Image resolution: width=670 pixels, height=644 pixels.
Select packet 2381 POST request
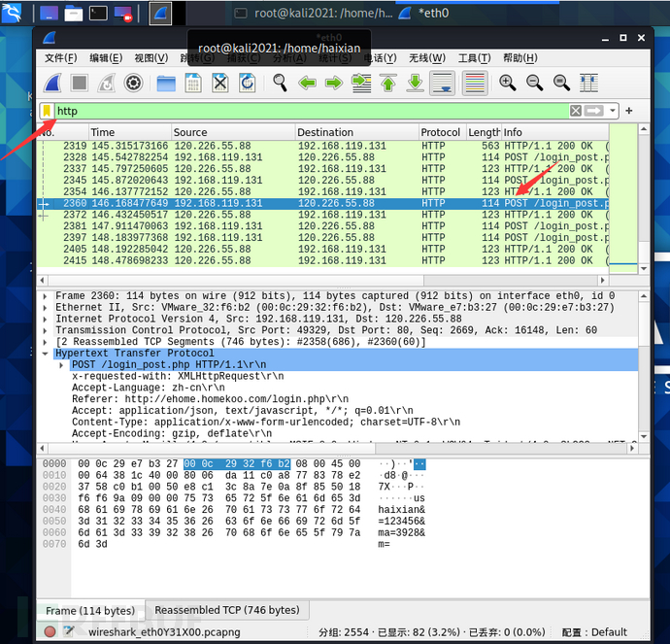[x=323, y=226]
